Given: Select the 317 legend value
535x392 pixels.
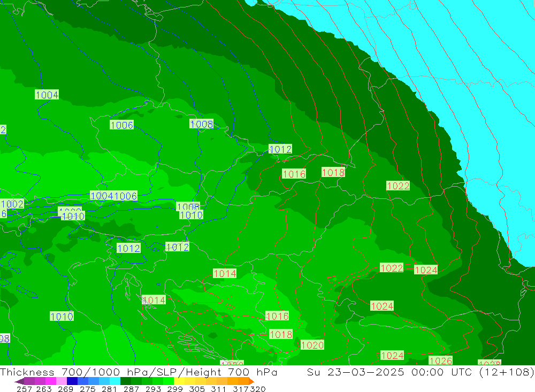Looking at the screenshot, I should [241, 389].
